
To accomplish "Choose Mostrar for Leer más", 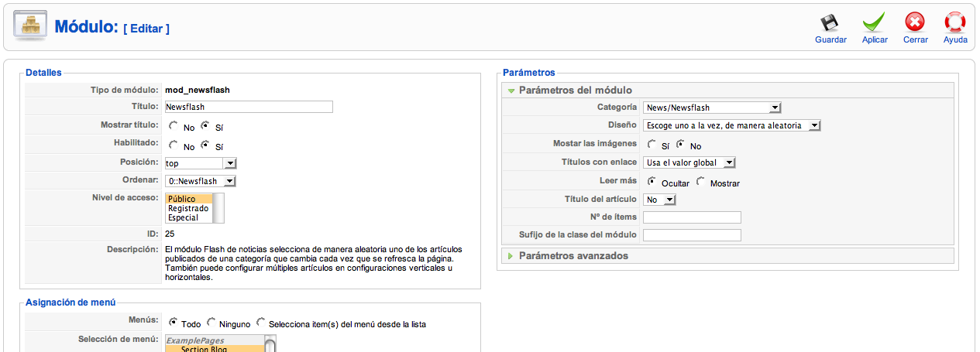I will click(x=701, y=183).
